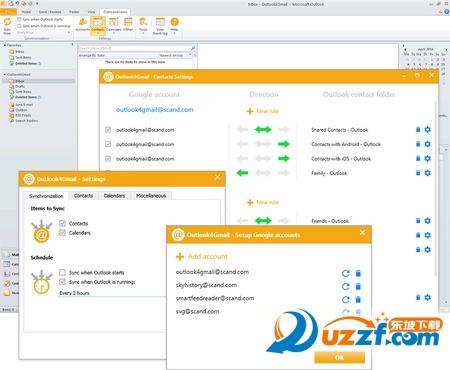The width and height of the screenshot is (450, 370).
Task: Collapse the Favorites folder group
Action: click(5, 45)
